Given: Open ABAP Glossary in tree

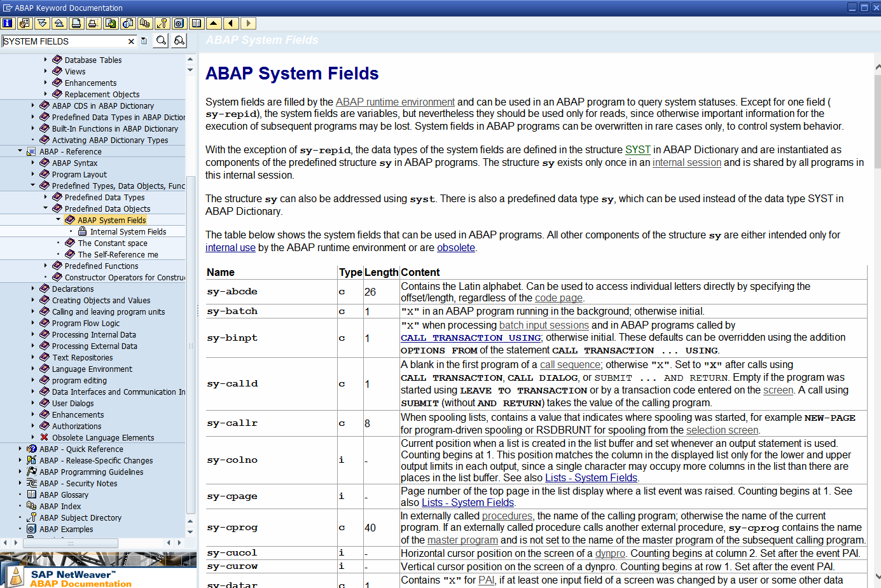Looking at the screenshot, I should [64, 495].
